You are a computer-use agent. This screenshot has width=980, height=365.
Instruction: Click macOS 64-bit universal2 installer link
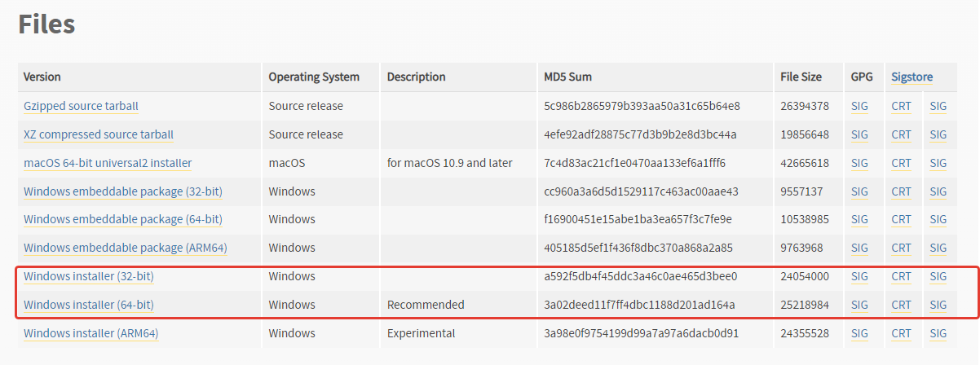point(108,163)
